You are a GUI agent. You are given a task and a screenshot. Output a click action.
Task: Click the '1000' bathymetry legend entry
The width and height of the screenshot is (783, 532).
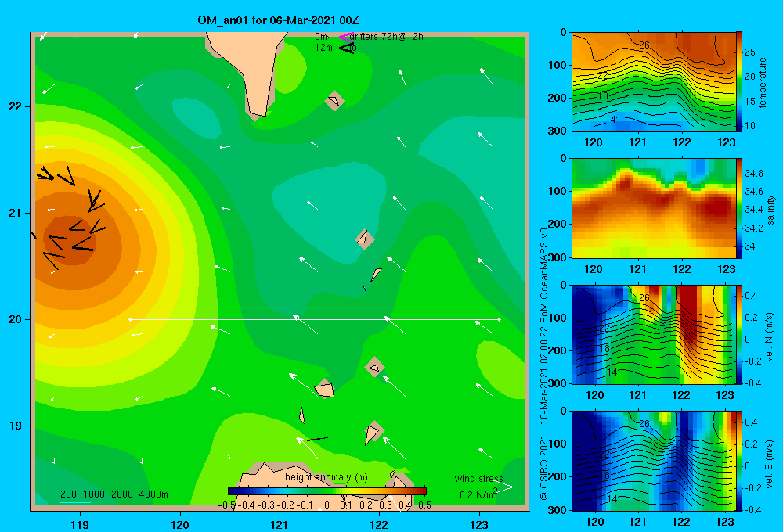click(94, 494)
